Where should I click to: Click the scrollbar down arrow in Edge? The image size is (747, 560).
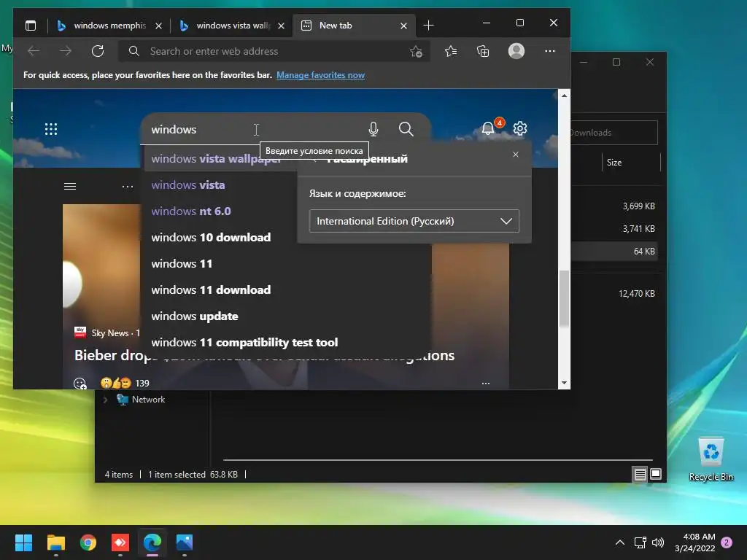(x=564, y=383)
